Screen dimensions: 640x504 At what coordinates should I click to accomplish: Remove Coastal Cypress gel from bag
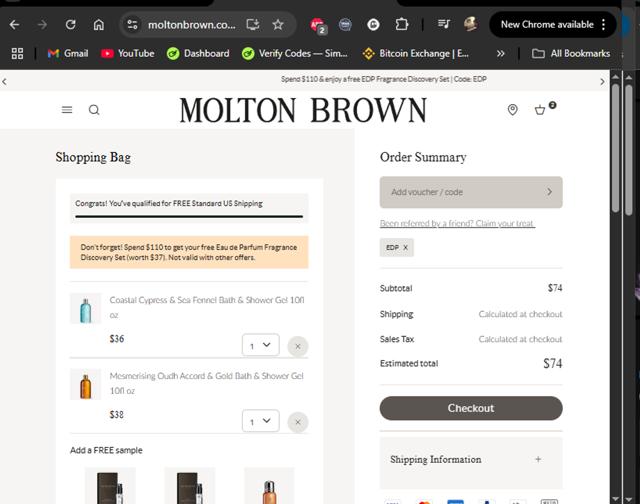pyautogui.click(x=298, y=346)
